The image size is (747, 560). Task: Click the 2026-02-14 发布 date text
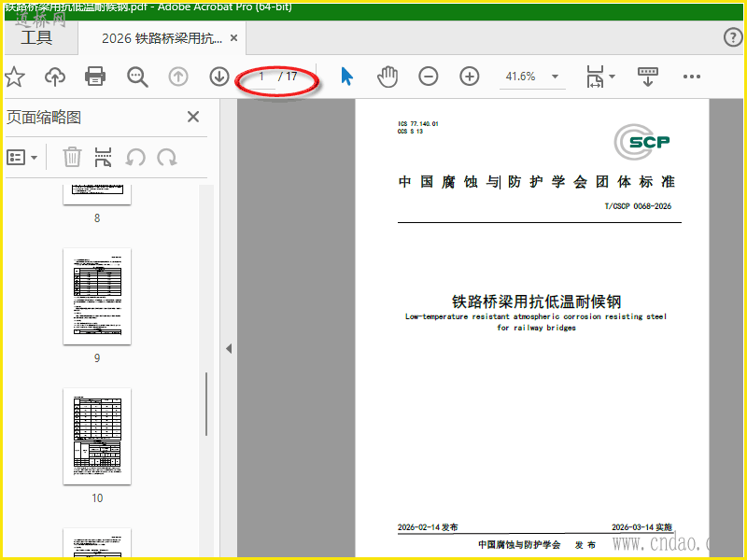(428, 527)
